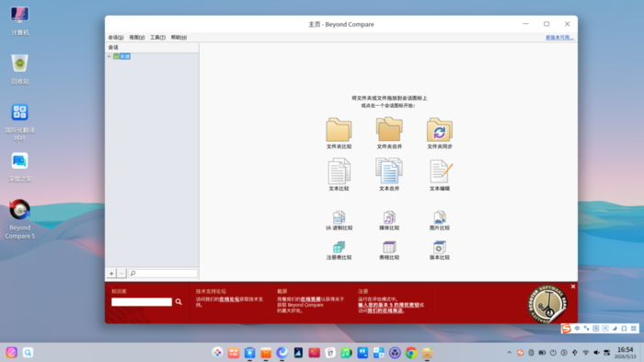
Task: Click the 新版本可用 link
Action: pyautogui.click(x=559, y=38)
